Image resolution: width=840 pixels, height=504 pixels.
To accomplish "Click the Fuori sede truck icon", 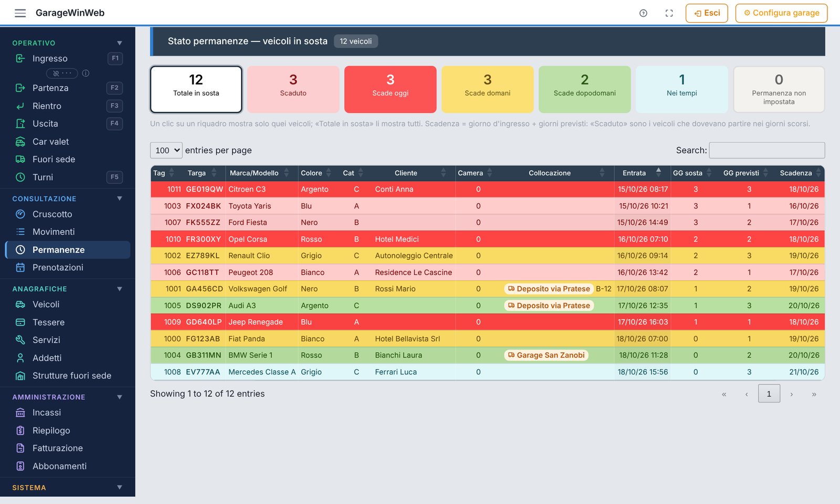I will (x=20, y=159).
